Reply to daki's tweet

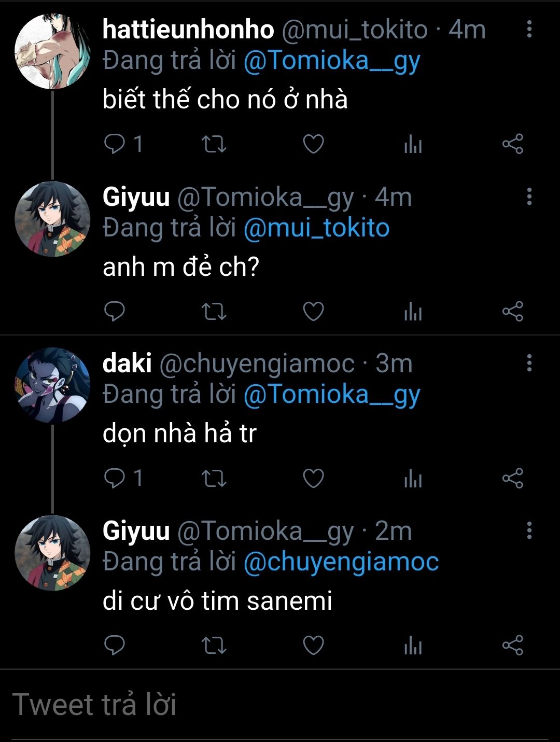tap(115, 479)
